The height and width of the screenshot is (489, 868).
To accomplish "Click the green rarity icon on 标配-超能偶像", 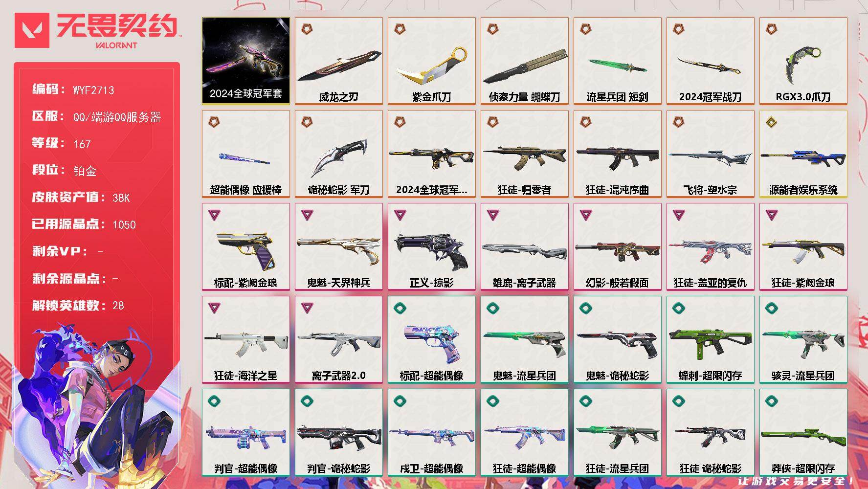I will 400,308.
